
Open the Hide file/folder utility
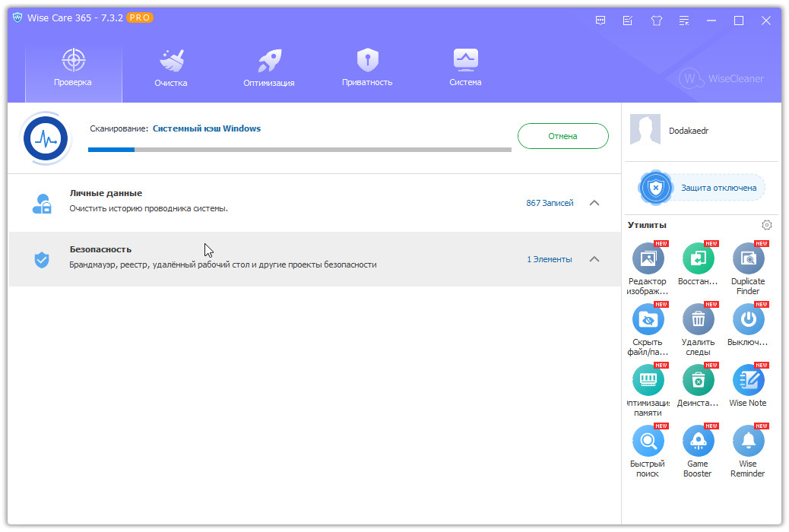point(648,320)
